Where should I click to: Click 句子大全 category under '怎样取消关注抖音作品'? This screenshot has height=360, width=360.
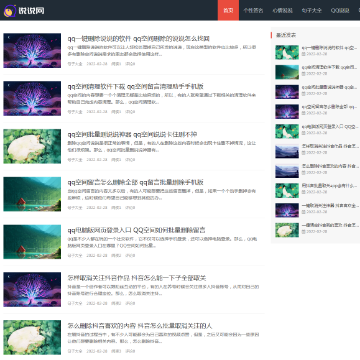[75, 303]
